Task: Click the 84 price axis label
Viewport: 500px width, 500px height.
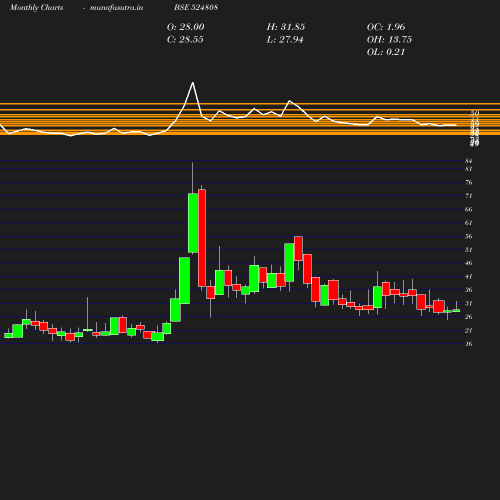Action: click(x=469, y=161)
